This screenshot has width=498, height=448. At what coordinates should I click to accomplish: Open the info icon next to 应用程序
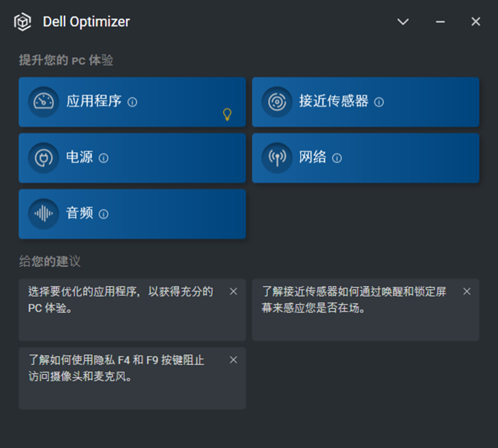tap(132, 102)
